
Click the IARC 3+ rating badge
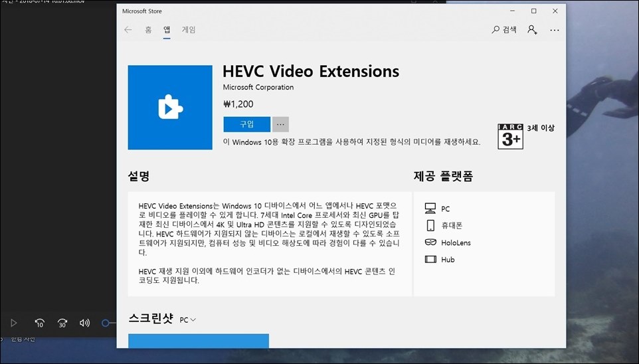510,137
